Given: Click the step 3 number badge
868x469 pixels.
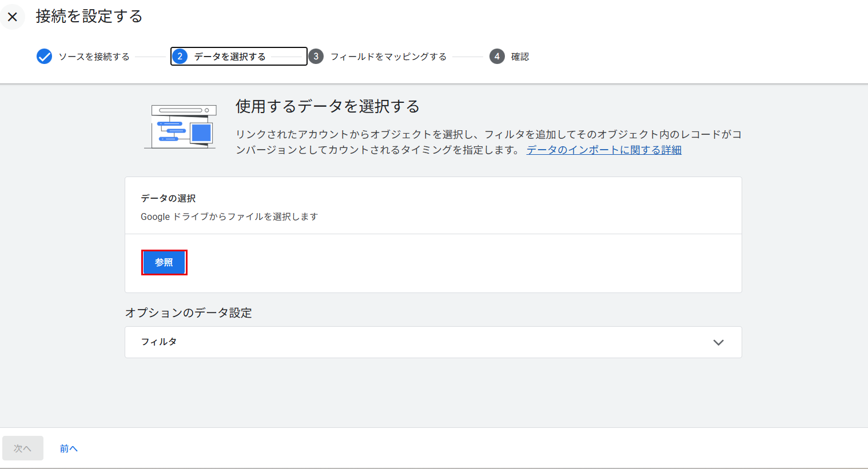Looking at the screenshot, I should [316, 57].
